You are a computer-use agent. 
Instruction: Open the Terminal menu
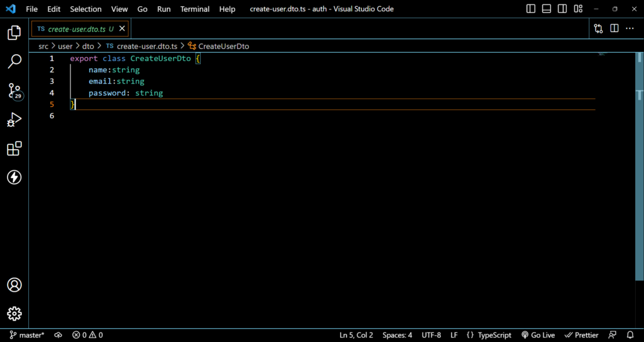coord(195,9)
